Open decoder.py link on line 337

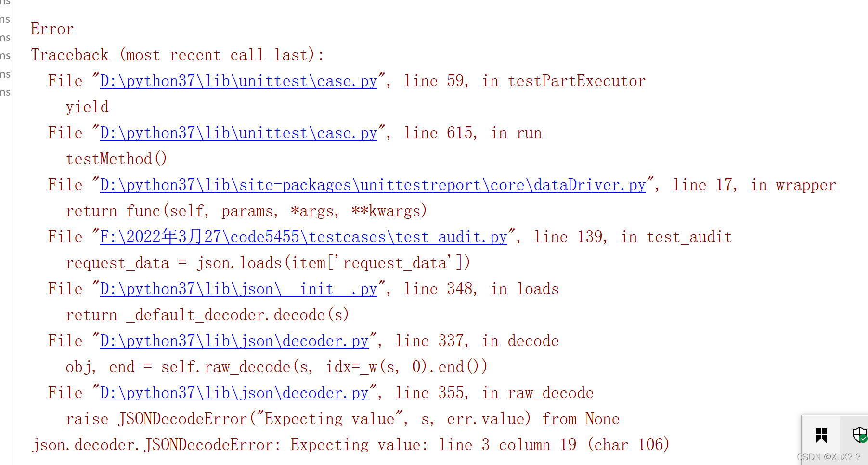pos(234,341)
